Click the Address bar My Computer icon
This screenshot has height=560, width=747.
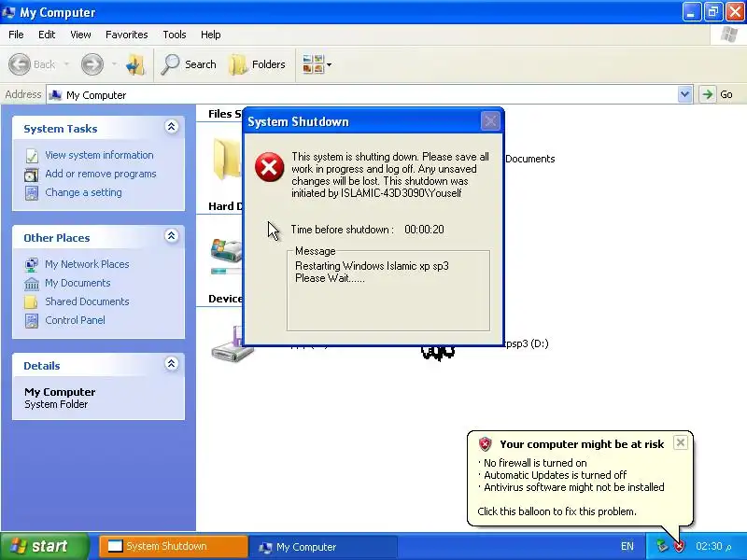[x=56, y=95]
